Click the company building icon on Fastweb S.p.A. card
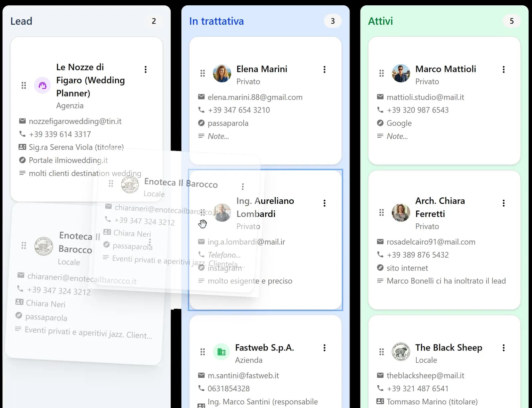 pos(221,351)
